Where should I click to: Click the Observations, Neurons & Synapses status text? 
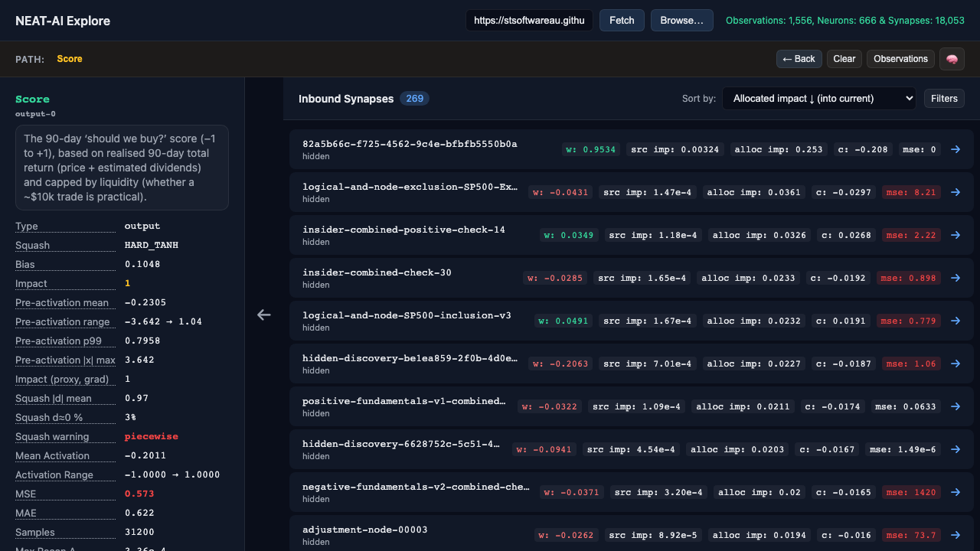pos(845,21)
